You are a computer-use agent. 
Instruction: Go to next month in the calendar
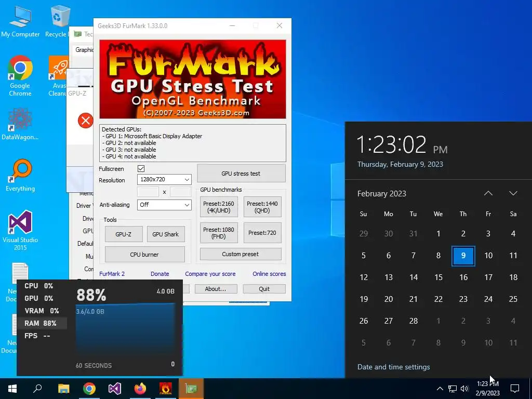pos(513,193)
